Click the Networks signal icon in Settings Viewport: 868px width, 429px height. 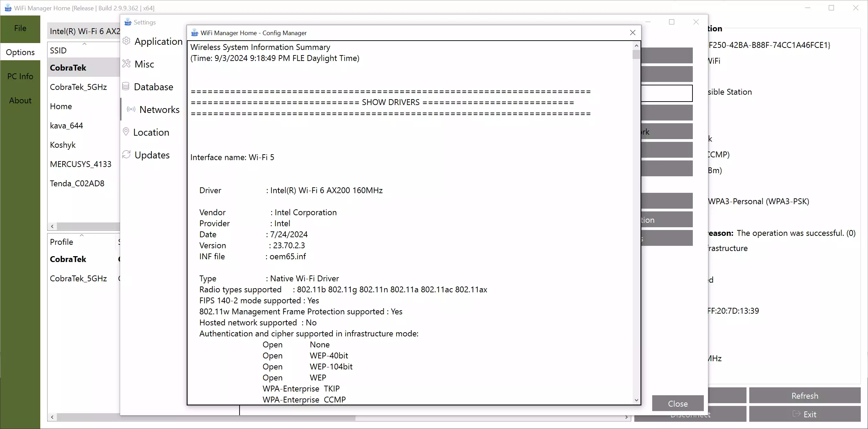point(131,109)
